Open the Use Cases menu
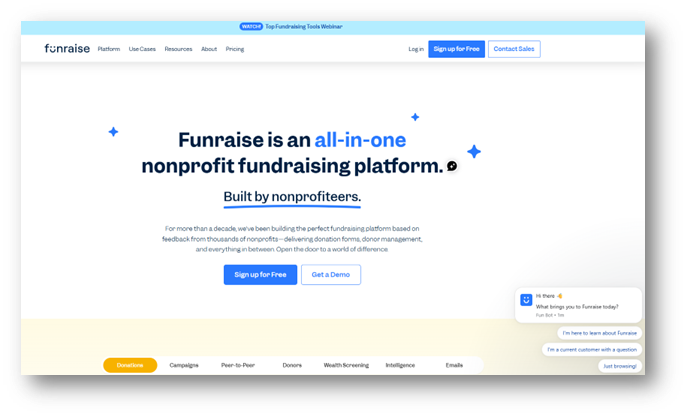 coord(142,49)
